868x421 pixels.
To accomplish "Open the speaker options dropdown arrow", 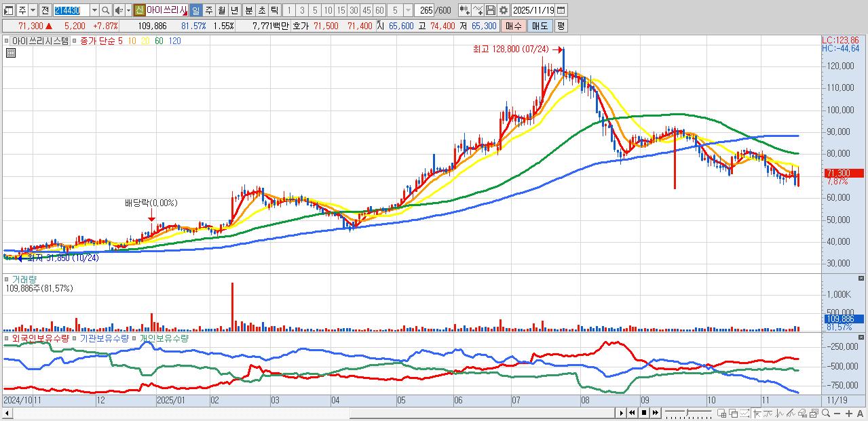I will (x=128, y=10).
